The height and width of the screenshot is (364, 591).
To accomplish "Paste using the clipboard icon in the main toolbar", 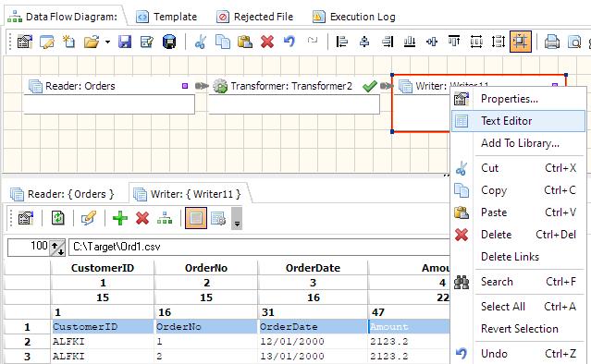I will [244, 42].
